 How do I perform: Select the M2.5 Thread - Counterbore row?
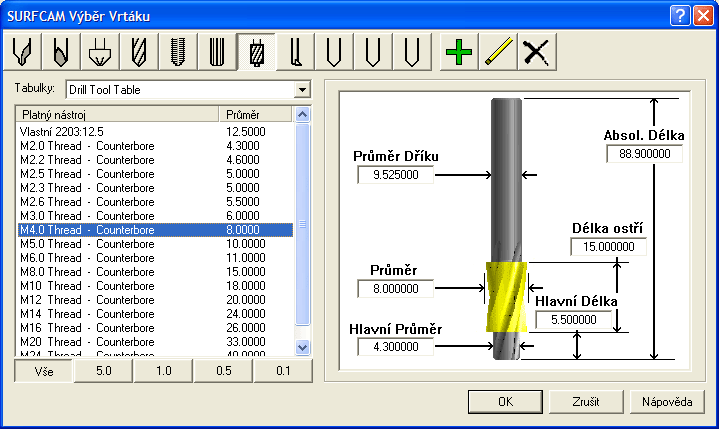155,174
